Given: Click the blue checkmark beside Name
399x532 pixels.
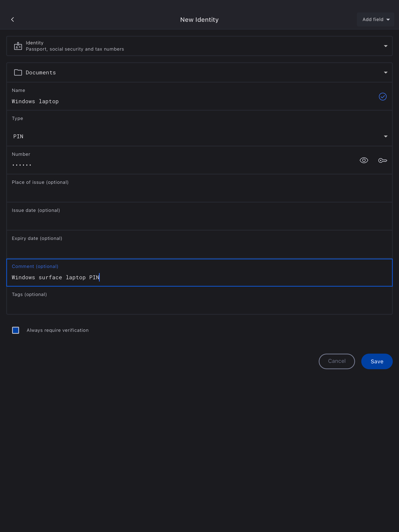Looking at the screenshot, I should click(x=382, y=97).
